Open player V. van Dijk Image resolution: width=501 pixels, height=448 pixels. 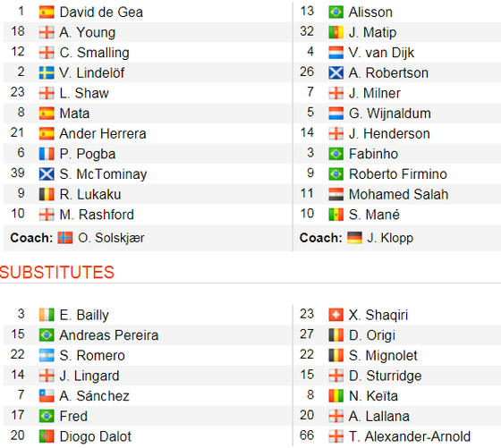pos(381,53)
